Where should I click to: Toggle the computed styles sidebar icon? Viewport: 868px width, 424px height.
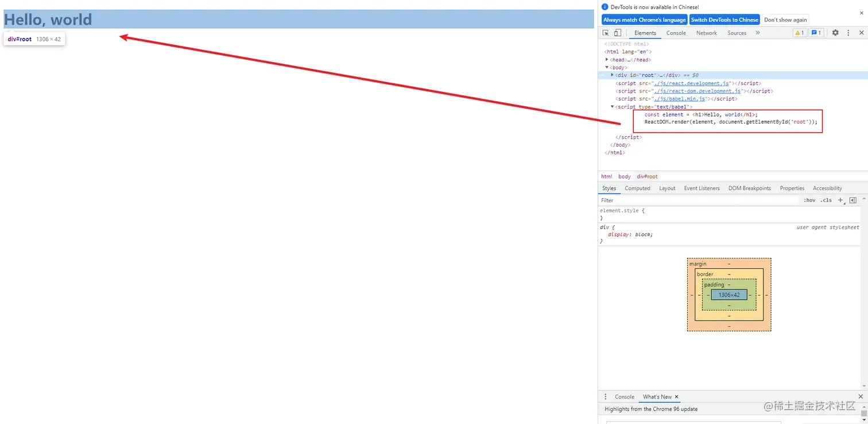(852, 200)
